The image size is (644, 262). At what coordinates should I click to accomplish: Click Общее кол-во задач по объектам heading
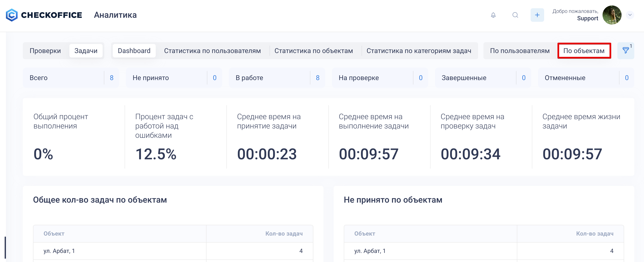100,200
